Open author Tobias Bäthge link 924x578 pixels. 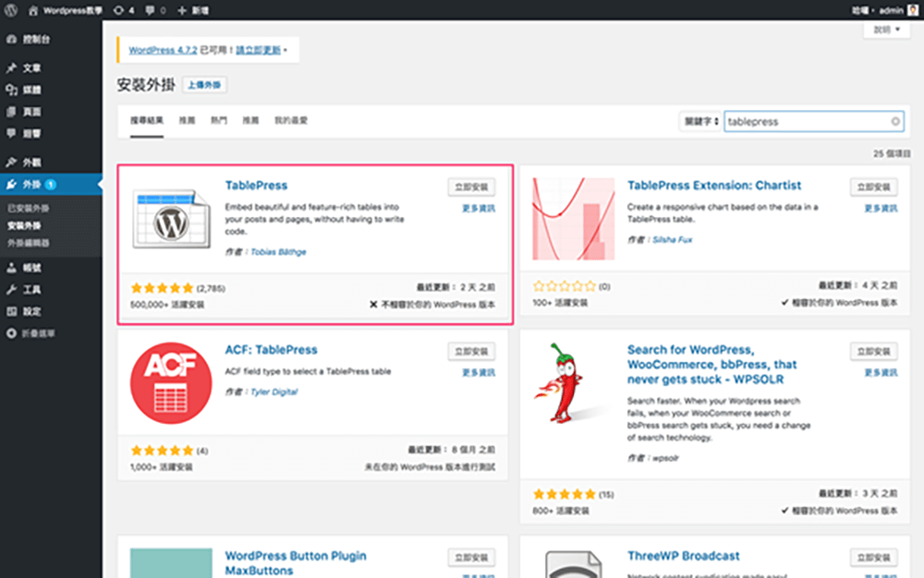point(278,252)
